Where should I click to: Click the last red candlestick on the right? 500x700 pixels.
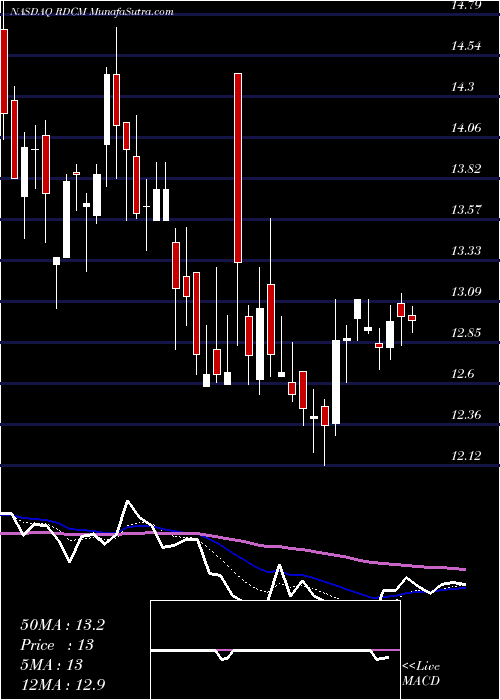[412, 318]
